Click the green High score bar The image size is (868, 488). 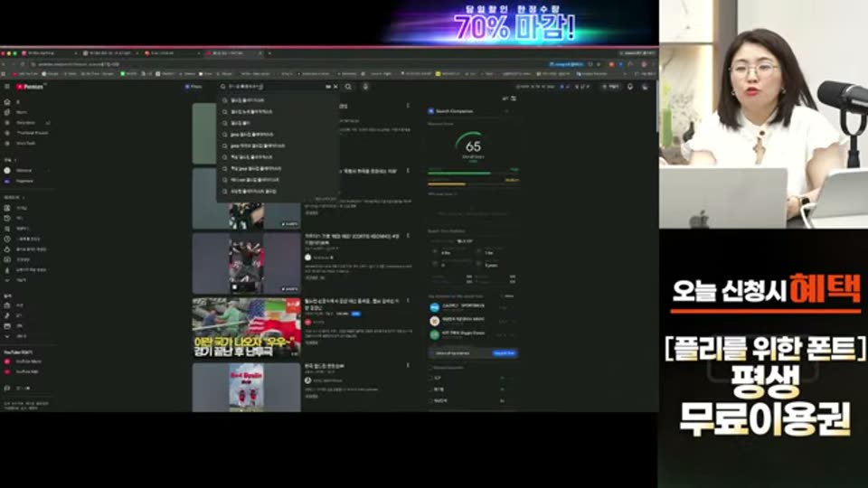(459, 174)
